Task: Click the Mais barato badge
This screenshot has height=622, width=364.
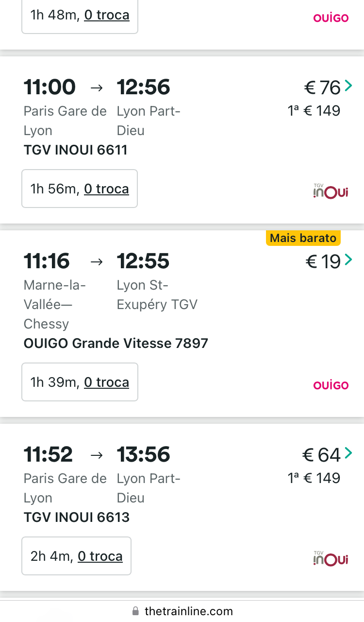Action: tap(303, 238)
